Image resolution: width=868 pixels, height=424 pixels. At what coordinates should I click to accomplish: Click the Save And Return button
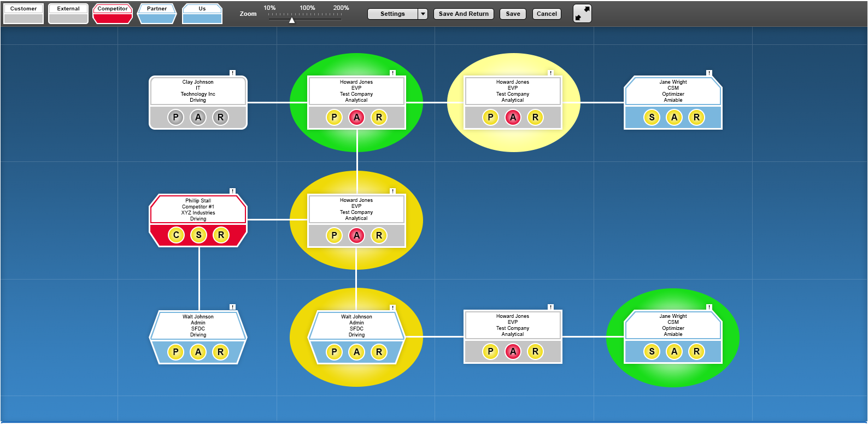(x=464, y=14)
